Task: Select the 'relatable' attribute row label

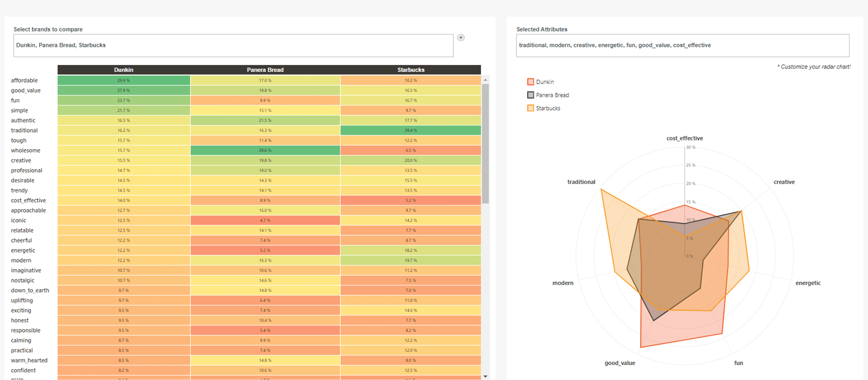Action: pyautogui.click(x=22, y=230)
